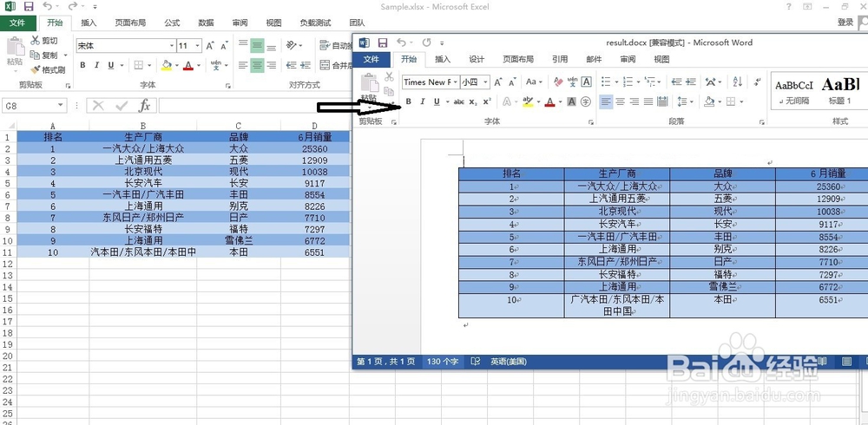Click Word's numbered list icon
The width and height of the screenshot is (868, 425).
pos(628,82)
